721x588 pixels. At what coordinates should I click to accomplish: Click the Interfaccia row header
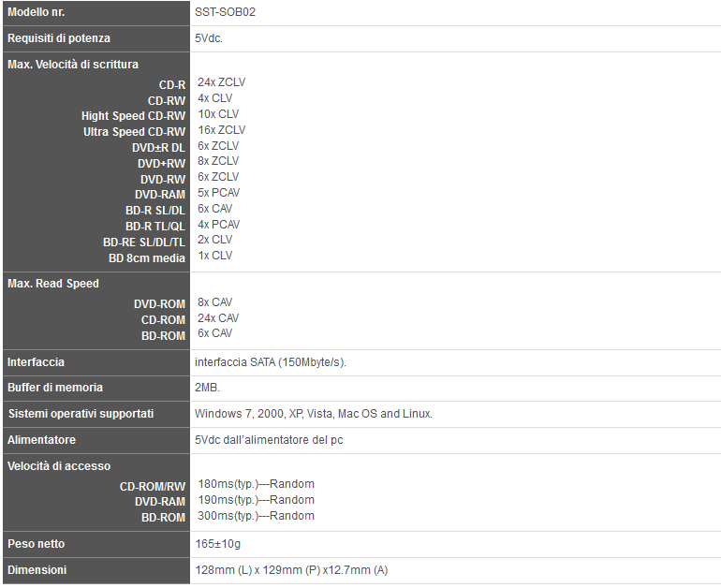pyautogui.click(x=36, y=362)
